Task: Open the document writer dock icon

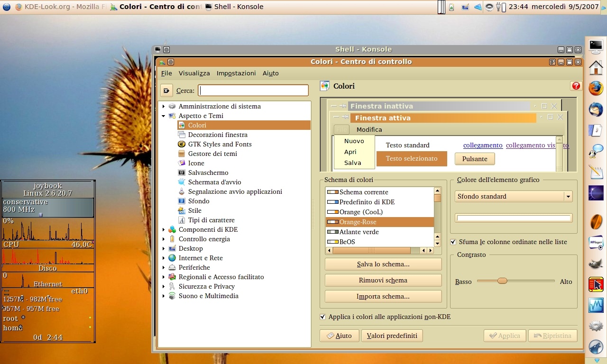Action: pos(596,130)
